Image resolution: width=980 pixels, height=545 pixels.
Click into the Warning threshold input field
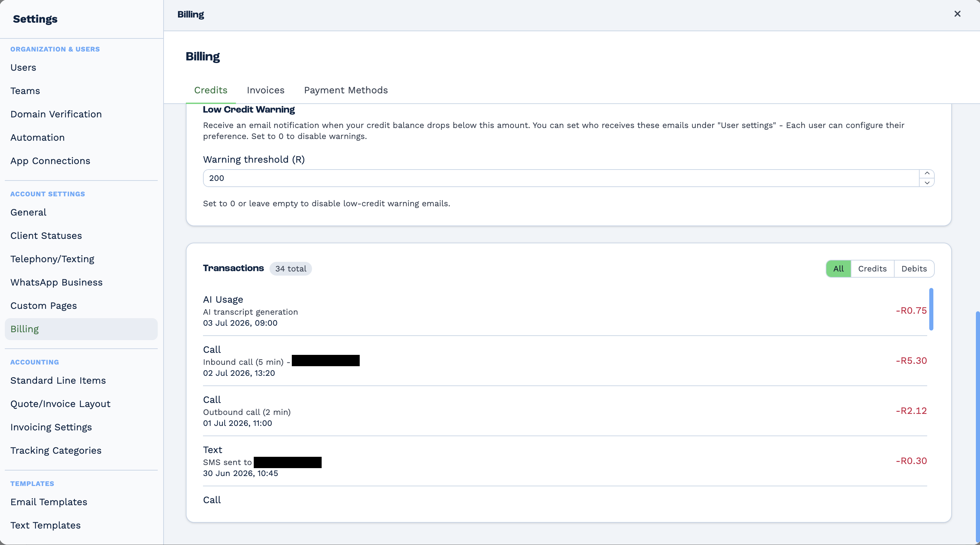click(x=561, y=178)
